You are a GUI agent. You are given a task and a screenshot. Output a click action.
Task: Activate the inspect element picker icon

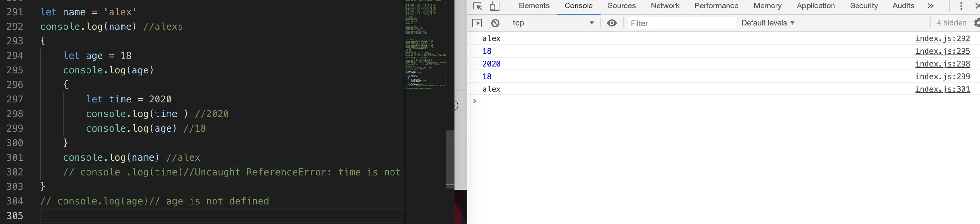[x=477, y=6]
